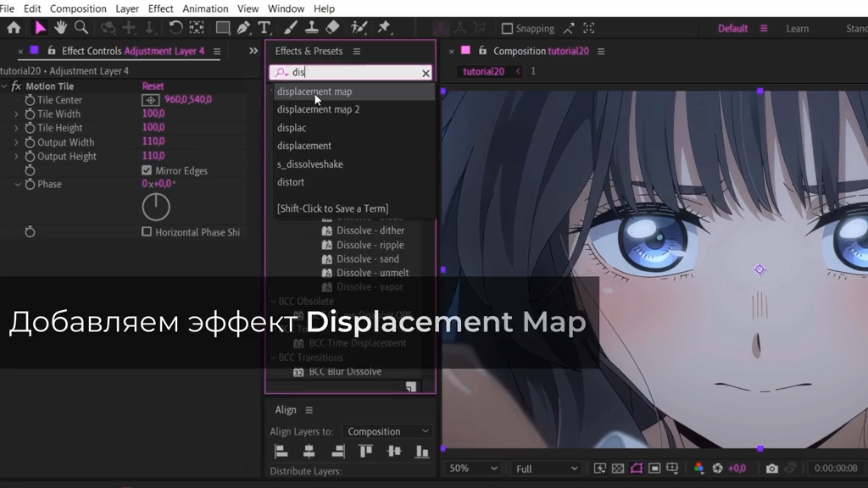Open the File menu
The height and width of the screenshot is (488, 868).
click(x=7, y=8)
